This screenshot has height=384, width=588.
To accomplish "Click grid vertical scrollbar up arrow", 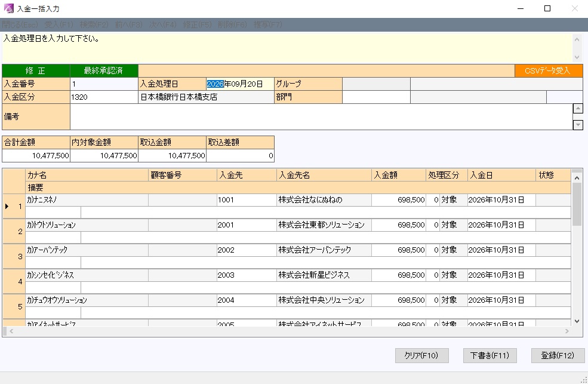I will click(x=577, y=178).
